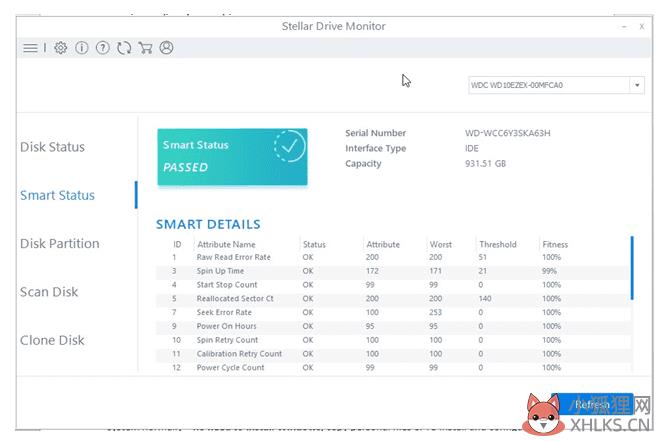The width and height of the screenshot is (661, 441).
Task: Click the Attribute Name column header
Action: [226, 244]
